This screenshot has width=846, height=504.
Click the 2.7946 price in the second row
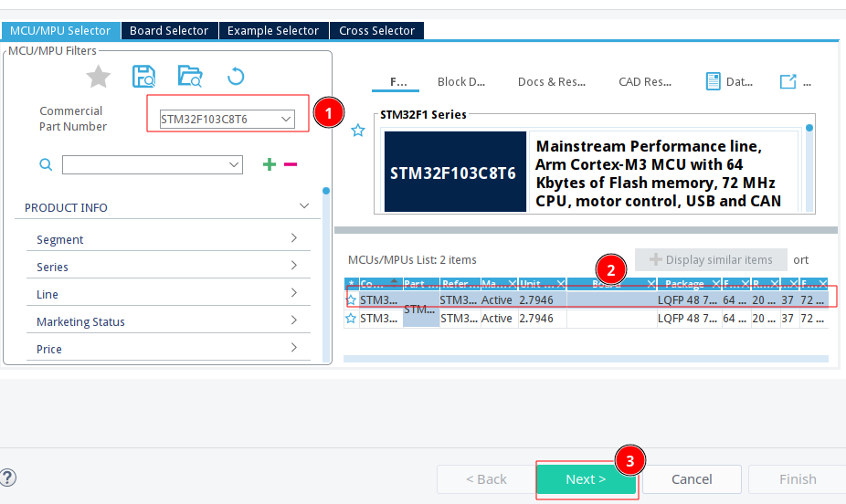pos(536,318)
